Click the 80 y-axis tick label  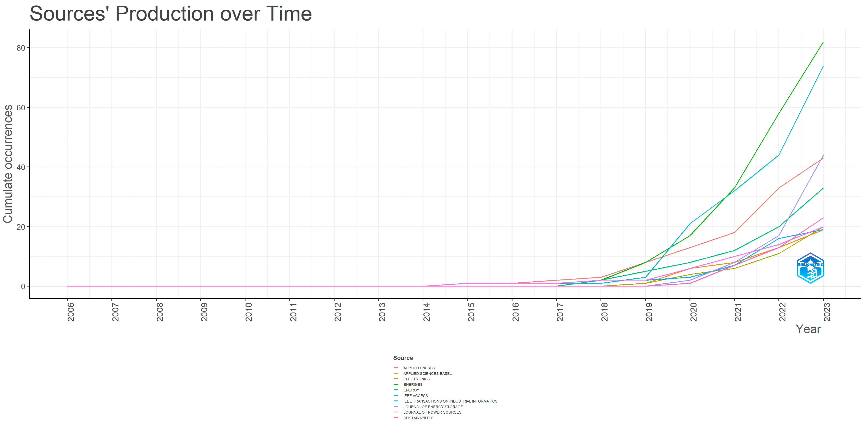tap(21, 48)
